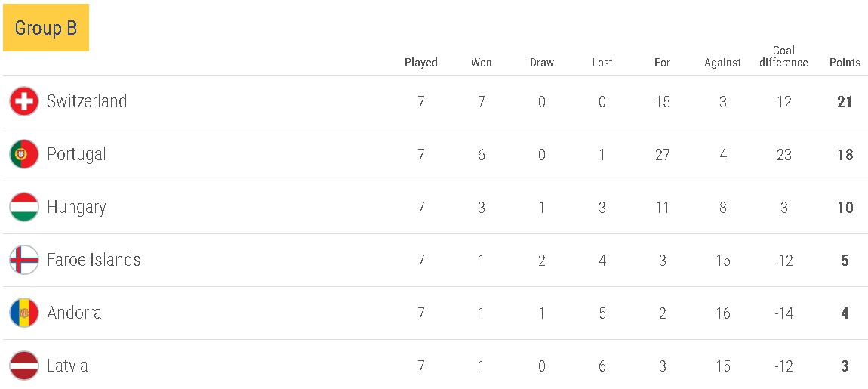Click the Faroe Islands flag icon

(x=24, y=260)
